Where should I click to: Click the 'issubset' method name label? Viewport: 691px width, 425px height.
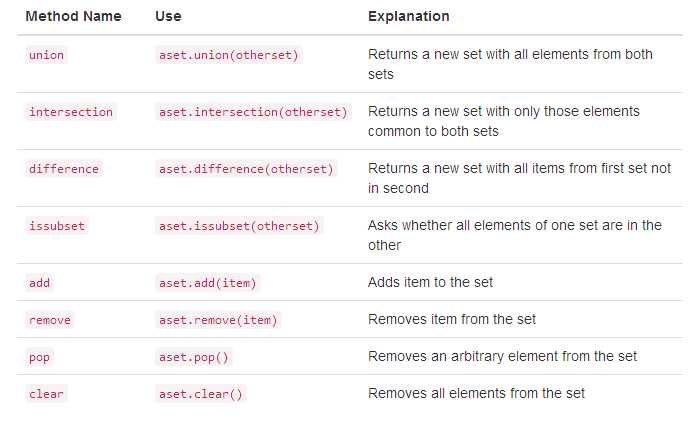(57, 226)
